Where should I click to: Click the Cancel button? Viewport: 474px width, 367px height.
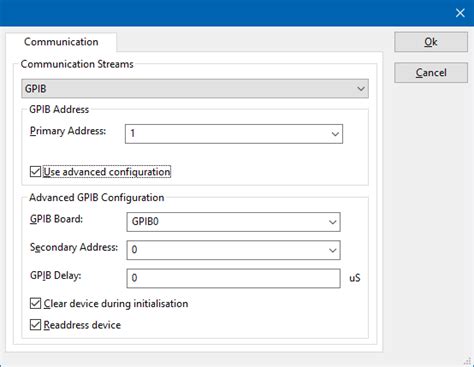tap(431, 73)
